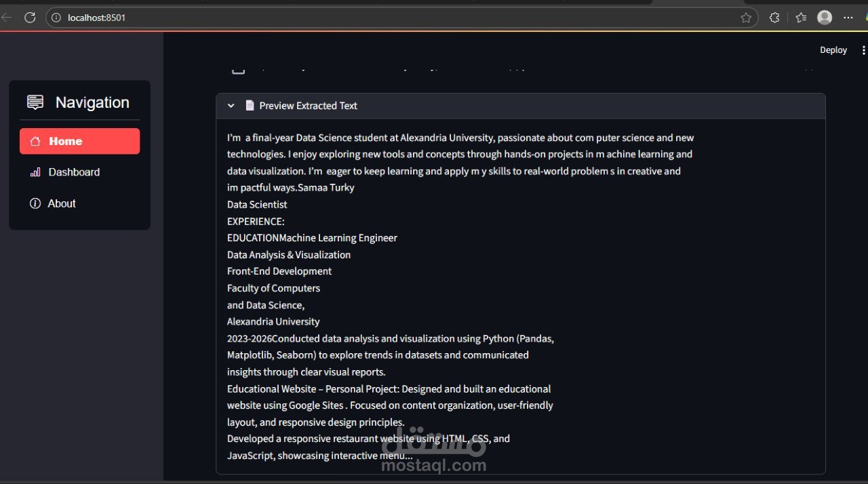Image resolution: width=868 pixels, height=484 pixels.
Task: Click the About info circle icon
Action: 35,203
